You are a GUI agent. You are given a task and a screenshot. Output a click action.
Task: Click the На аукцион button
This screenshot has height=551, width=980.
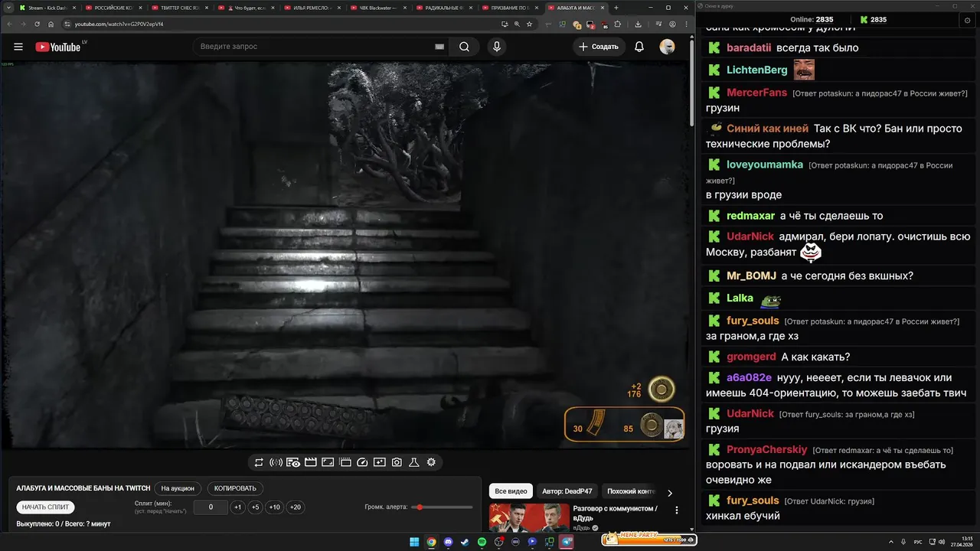point(178,488)
